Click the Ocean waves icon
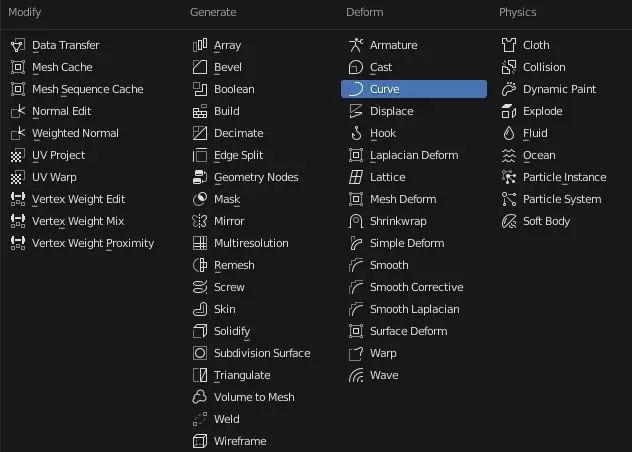The height and width of the screenshot is (452, 632). (509, 155)
